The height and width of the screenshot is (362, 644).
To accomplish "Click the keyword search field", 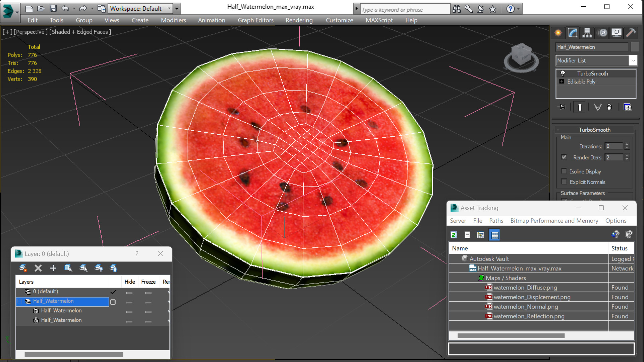I will pos(405,9).
